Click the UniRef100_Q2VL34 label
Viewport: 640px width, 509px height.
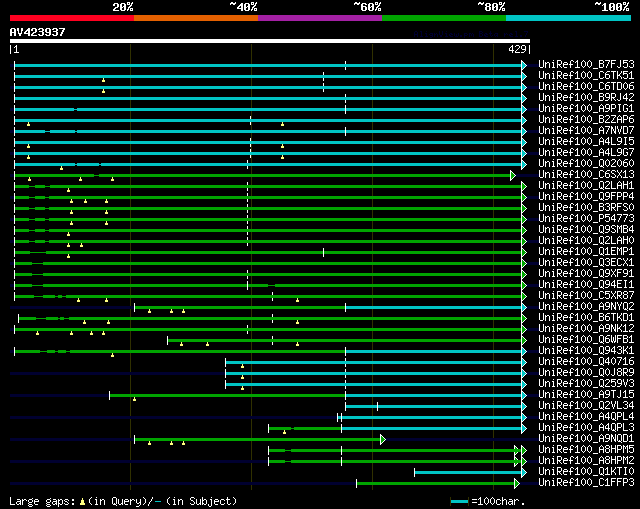click(x=586, y=406)
